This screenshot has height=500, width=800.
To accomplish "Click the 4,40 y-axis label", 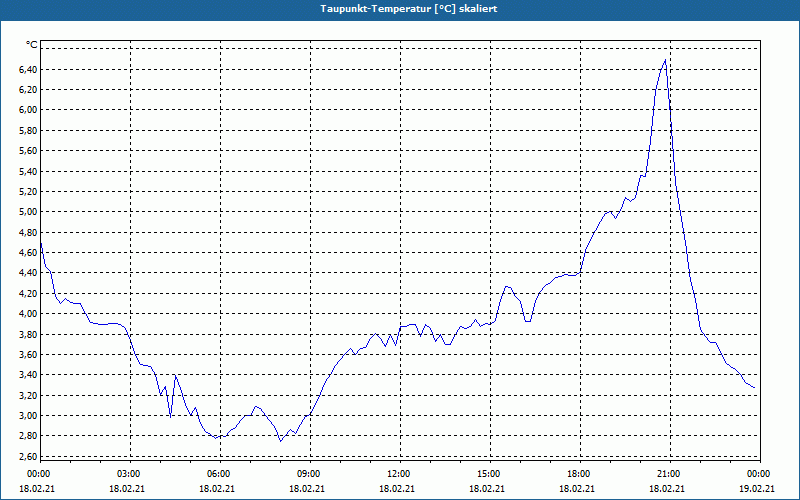I will click(28, 273).
